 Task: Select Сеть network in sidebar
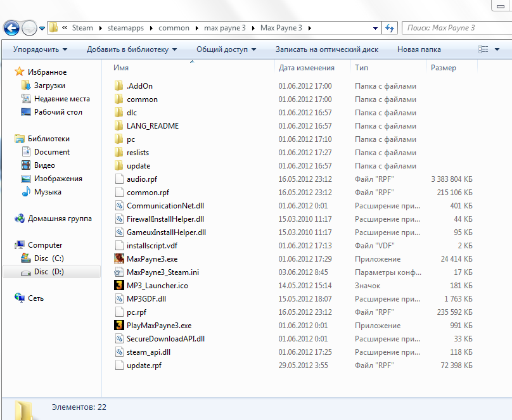click(35, 298)
